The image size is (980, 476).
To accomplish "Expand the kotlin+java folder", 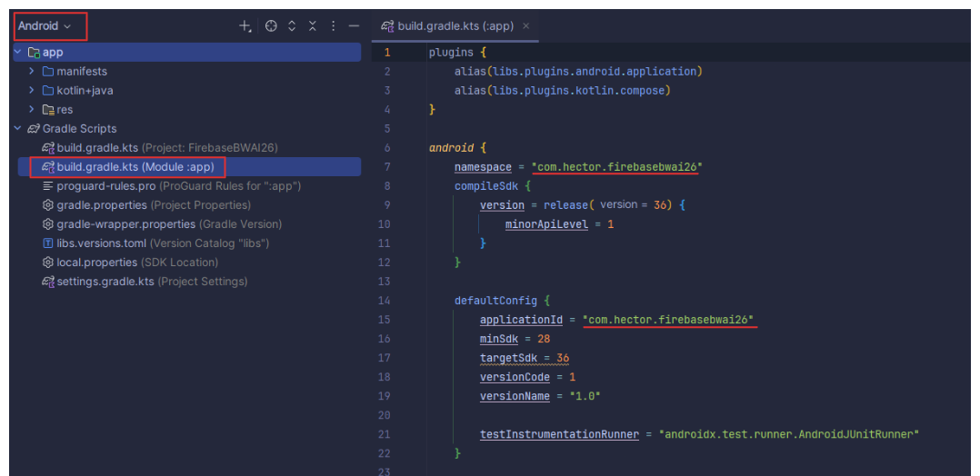I will (31, 91).
